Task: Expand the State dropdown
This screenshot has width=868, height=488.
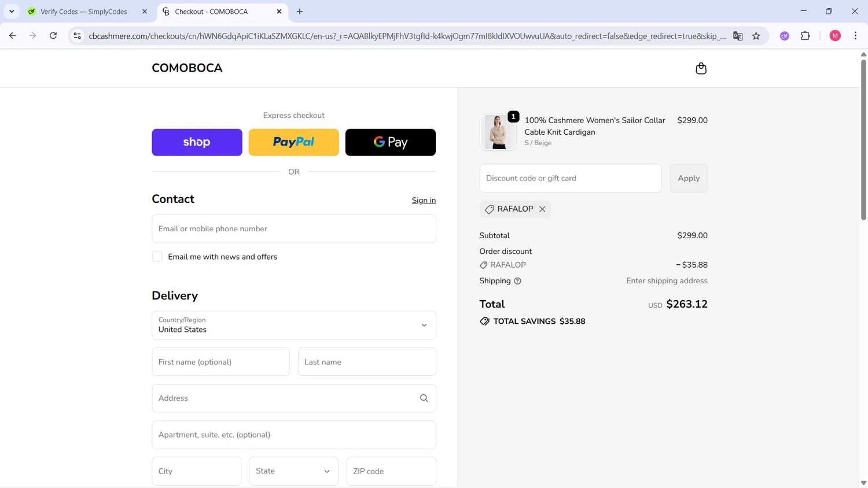Action: [294, 471]
